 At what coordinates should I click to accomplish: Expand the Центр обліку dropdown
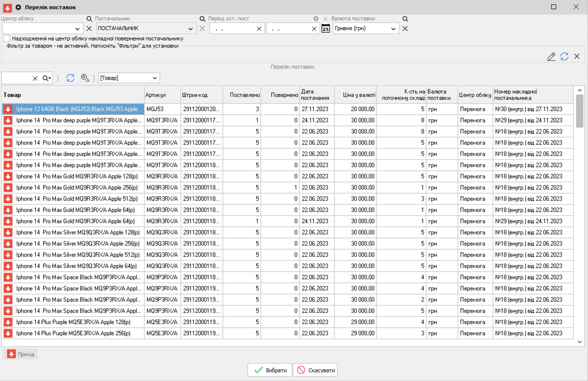tap(77, 29)
